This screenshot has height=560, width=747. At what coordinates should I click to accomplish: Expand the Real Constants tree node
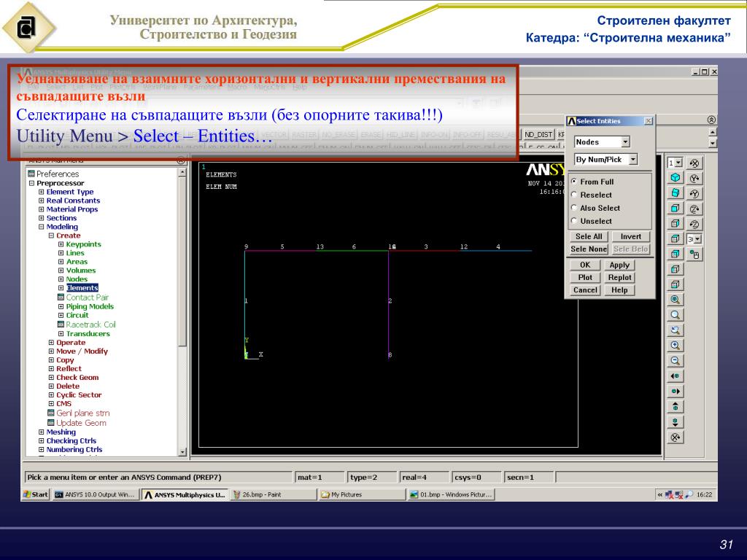tap(42, 201)
